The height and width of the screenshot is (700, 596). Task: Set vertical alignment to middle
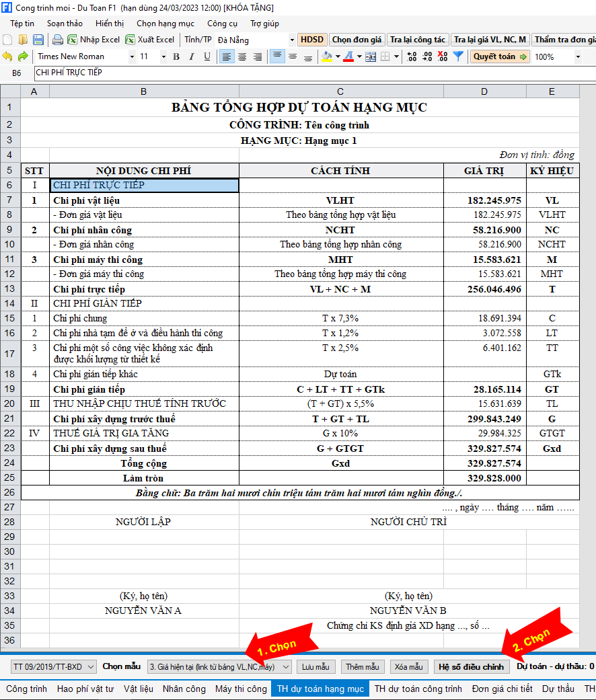293,56
